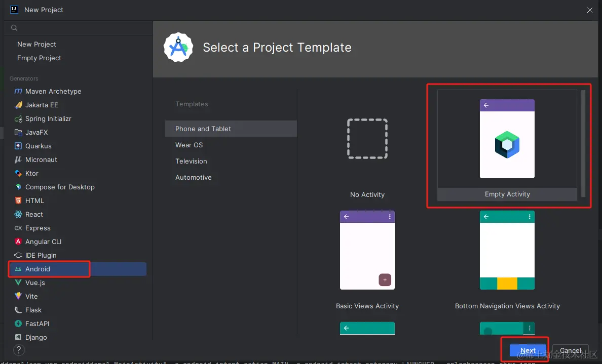This screenshot has height=364, width=602.
Task: Click the IntelliJ IDEA title bar icon
Action: click(x=14, y=10)
